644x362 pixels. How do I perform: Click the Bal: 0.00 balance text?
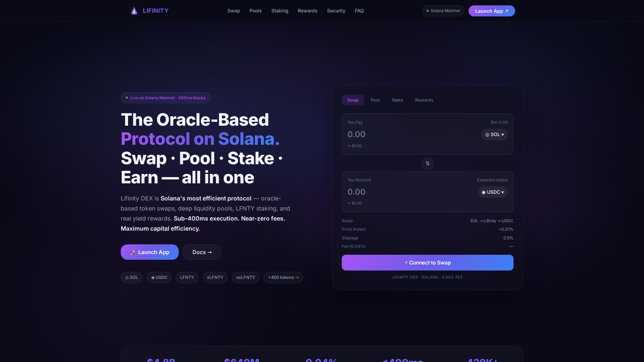pos(499,122)
